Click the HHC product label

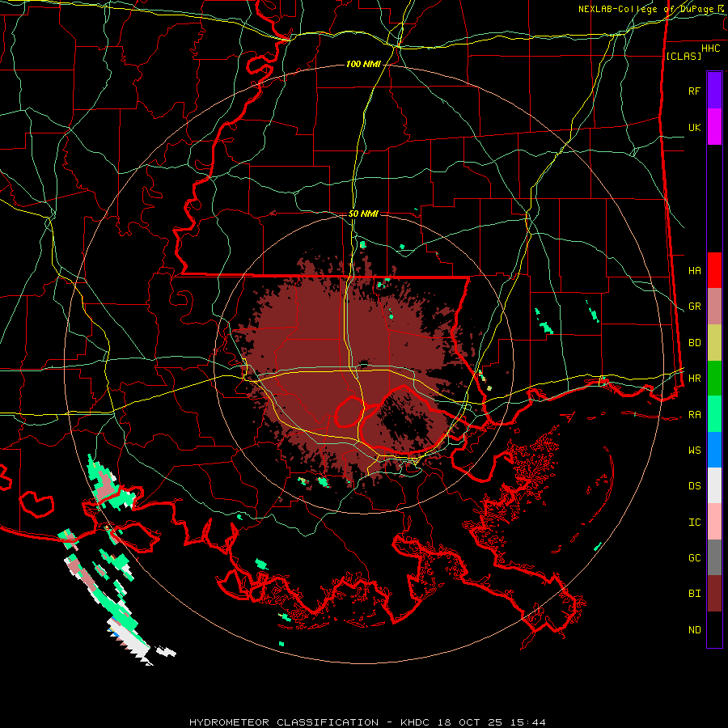[710, 49]
